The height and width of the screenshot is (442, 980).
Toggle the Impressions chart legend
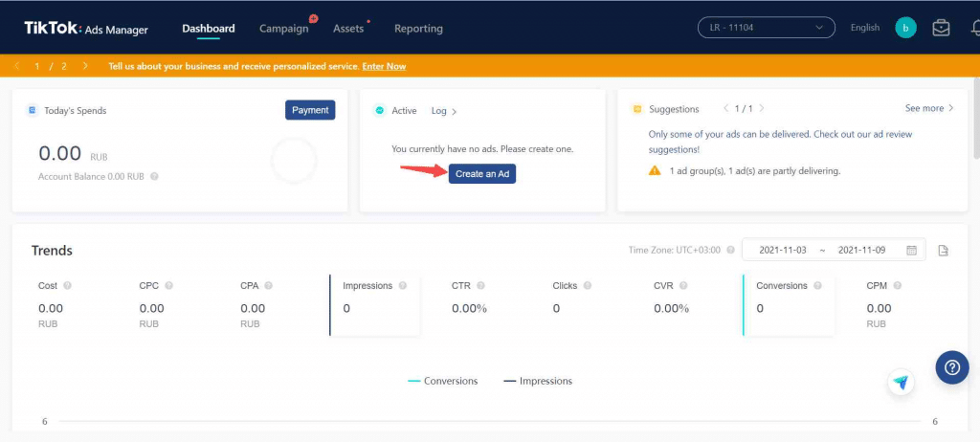coord(538,381)
